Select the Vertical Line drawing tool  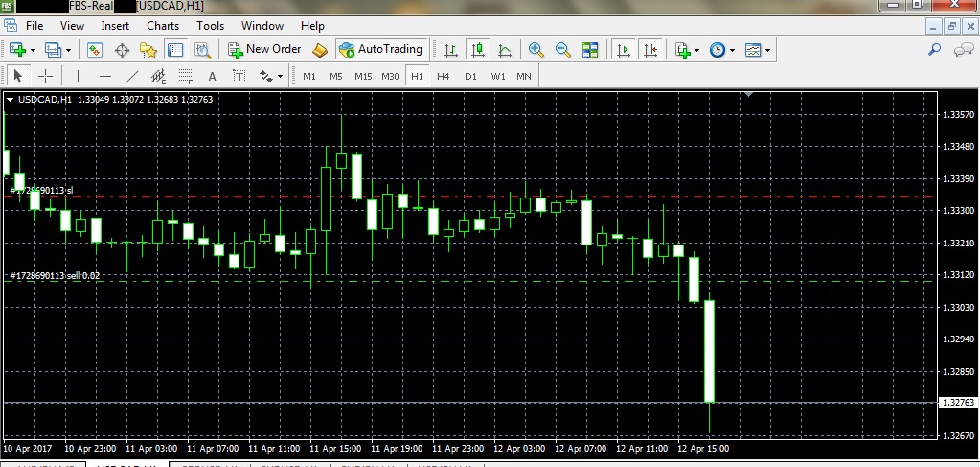78,77
